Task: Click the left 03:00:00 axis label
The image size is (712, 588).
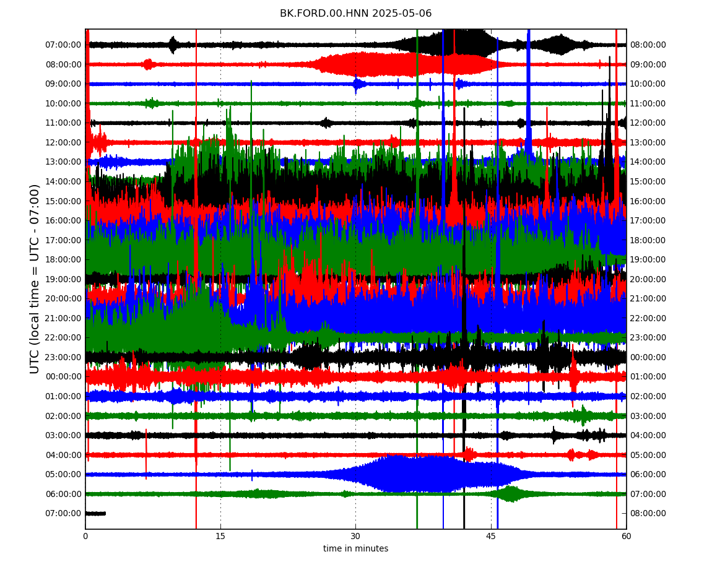Action: [x=63, y=436]
